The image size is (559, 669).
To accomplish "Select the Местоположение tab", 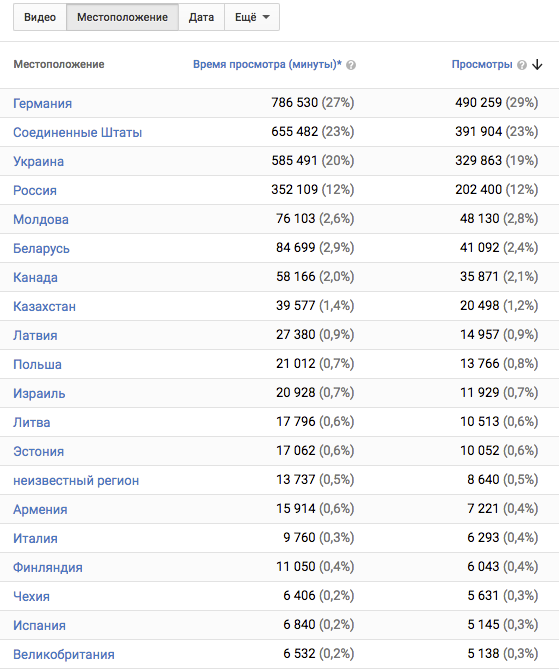I will pos(122,17).
